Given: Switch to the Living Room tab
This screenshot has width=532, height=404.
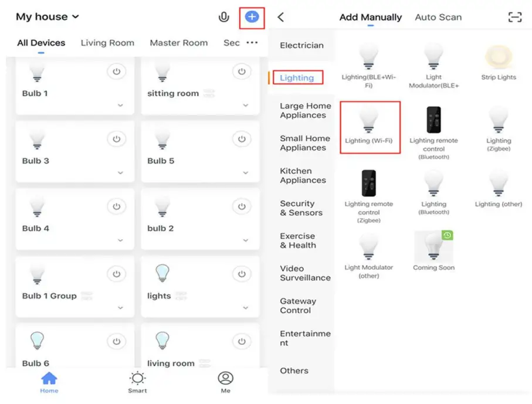Looking at the screenshot, I should pyautogui.click(x=107, y=43).
